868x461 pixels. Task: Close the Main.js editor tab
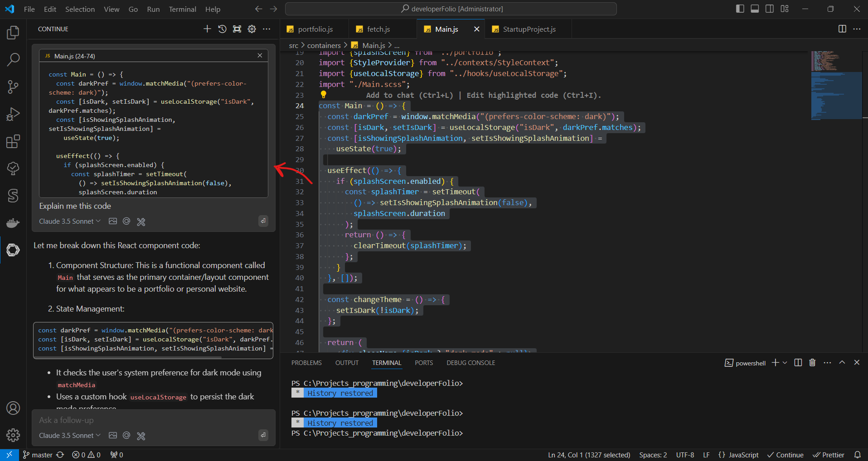[x=476, y=29]
